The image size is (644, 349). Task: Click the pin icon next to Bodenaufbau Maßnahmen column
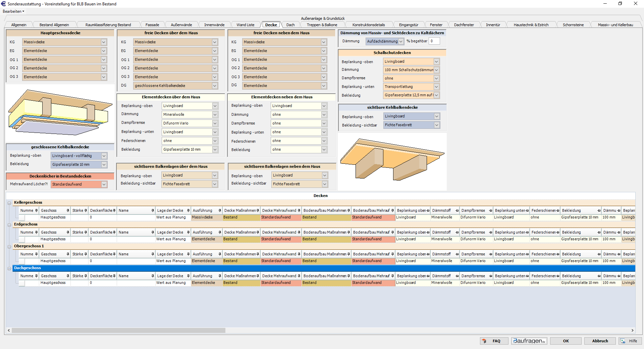[x=349, y=210]
